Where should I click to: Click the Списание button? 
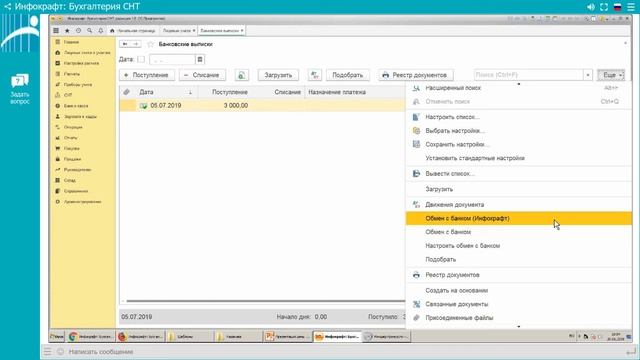tap(202, 75)
